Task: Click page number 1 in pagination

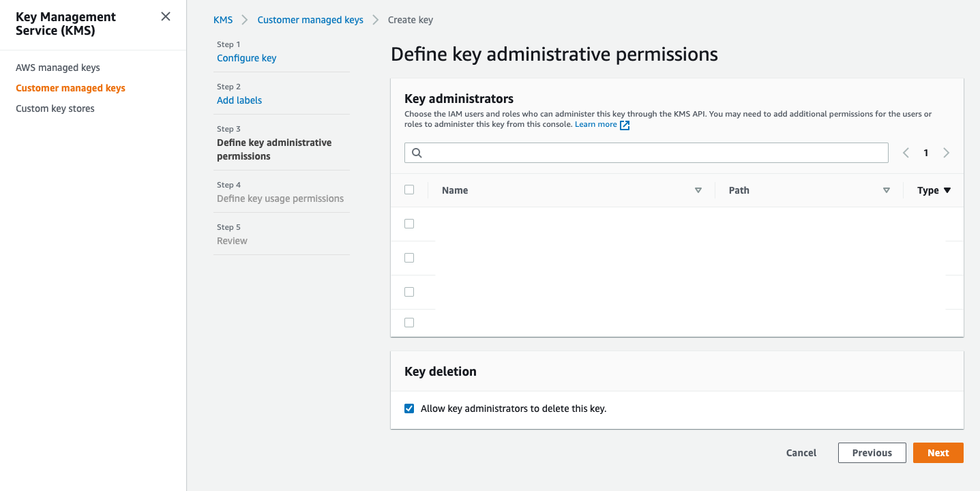Action: tap(925, 153)
